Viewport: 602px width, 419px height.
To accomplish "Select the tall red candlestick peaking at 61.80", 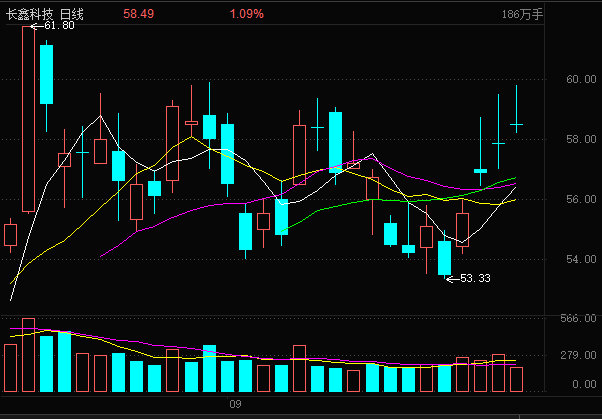I will click(28, 119).
